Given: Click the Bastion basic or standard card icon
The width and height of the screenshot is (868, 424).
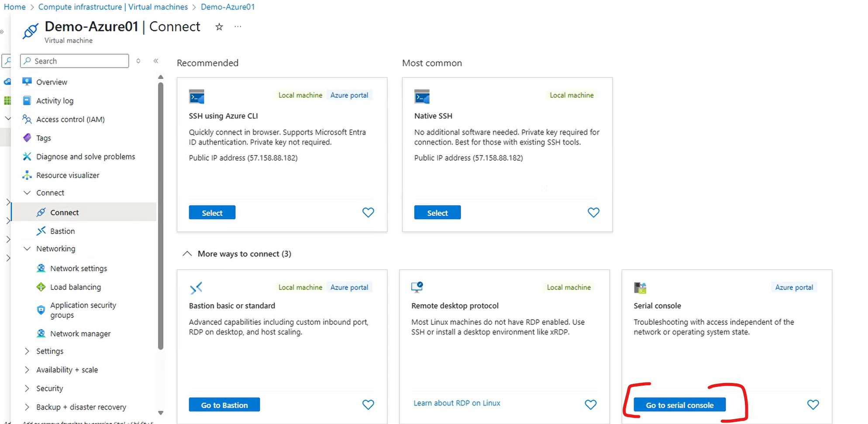Looking at the screenshot, I should point(196,288).
